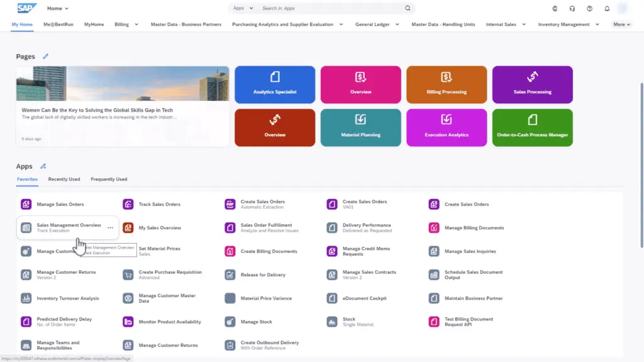This screenshot has width=644, height=362.
Task: Expand the Inventory Management chevron
Action: coord(597,25)
